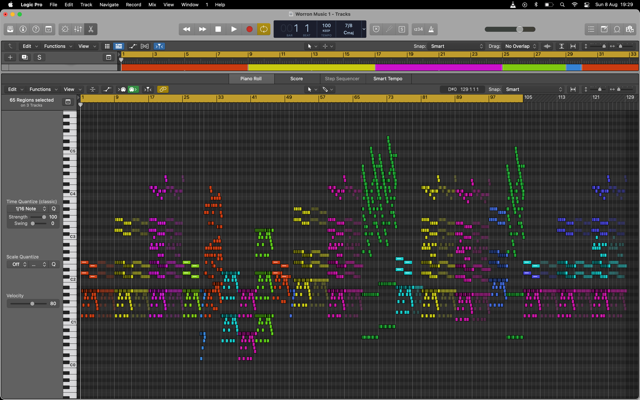Viewport: 640px width, 400px height.
Task: Open the Piano Roll Functions menu
Action: point(43,89)
